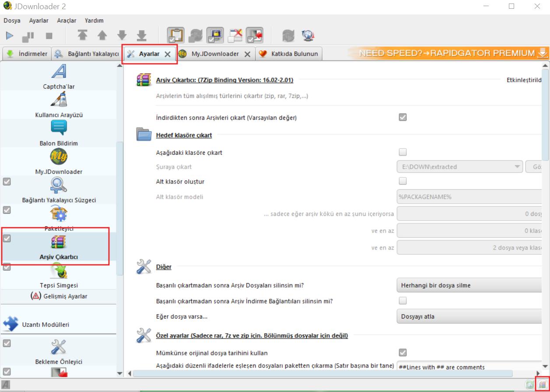The height and width of the screenshot is (392, 550).
Task: Close the Ayarlar tab
Action: [167, 54]
